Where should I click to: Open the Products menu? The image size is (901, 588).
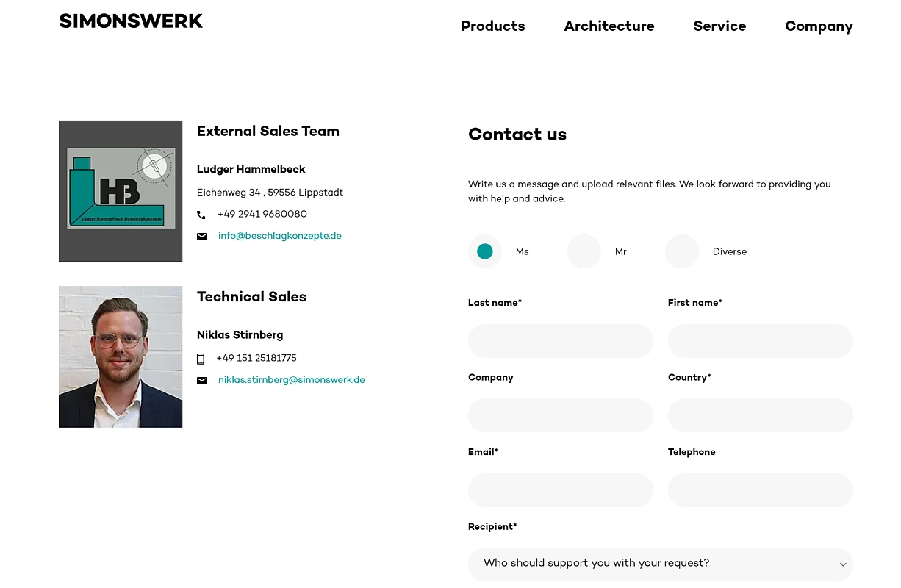(493, 26)
